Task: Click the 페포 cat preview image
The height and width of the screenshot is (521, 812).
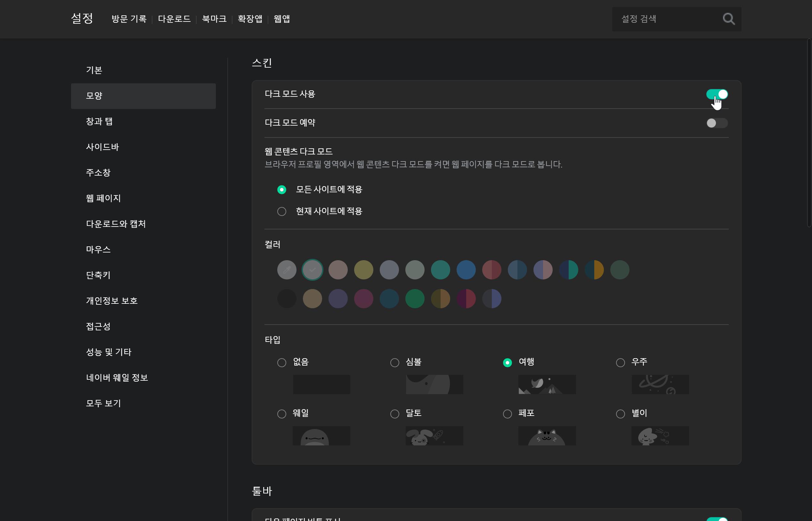Action: pos(547,436)
